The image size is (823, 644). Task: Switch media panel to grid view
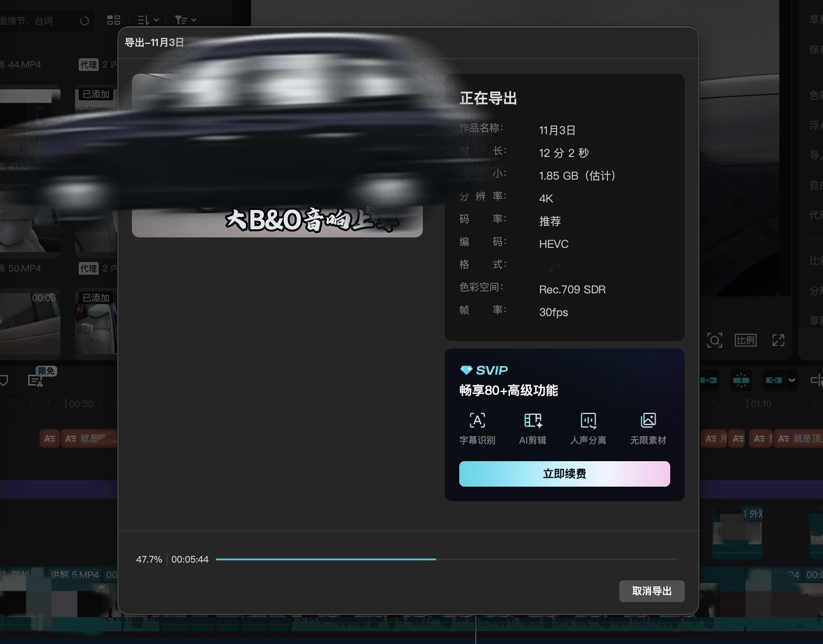tap(114, 20)
